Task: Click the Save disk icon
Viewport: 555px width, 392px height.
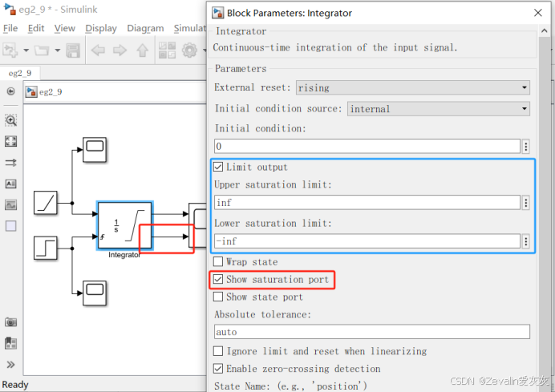Action: (73, 51)
